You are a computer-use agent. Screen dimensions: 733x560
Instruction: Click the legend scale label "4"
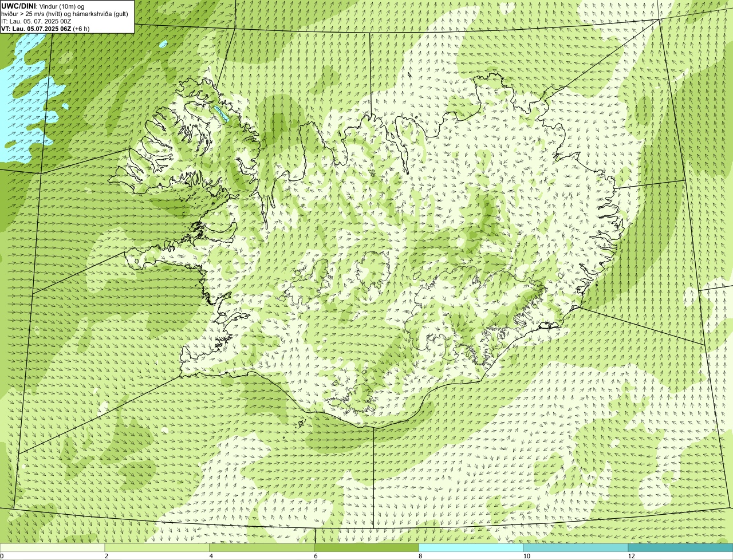pyautogui.click(x=211, y=556)
